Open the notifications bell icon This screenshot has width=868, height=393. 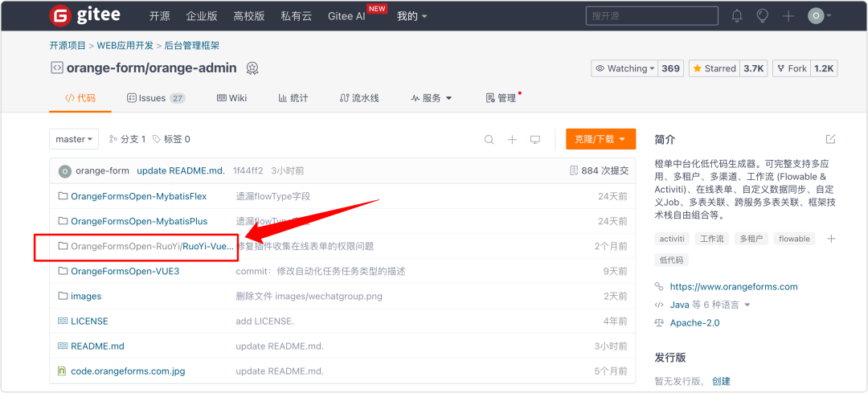(x=737, y=16)
